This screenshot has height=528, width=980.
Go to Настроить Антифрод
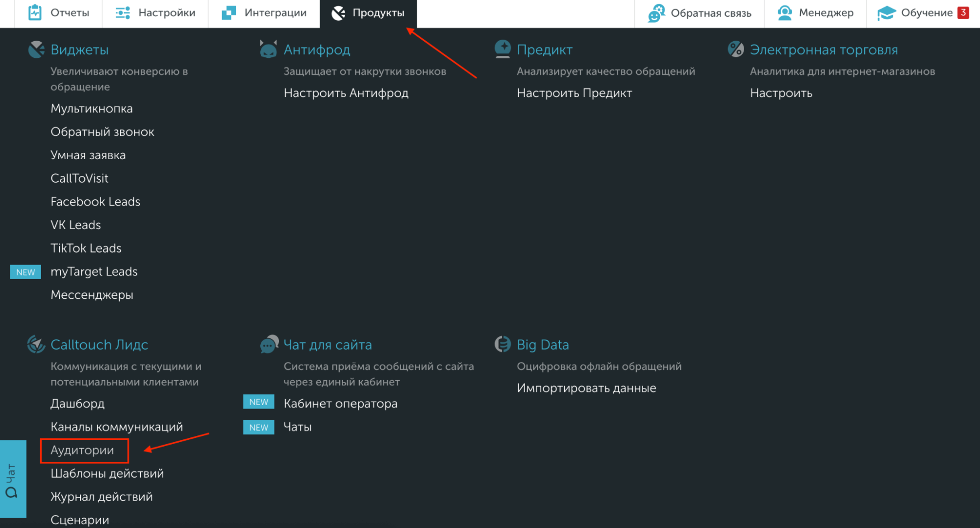tap(346, 93)
